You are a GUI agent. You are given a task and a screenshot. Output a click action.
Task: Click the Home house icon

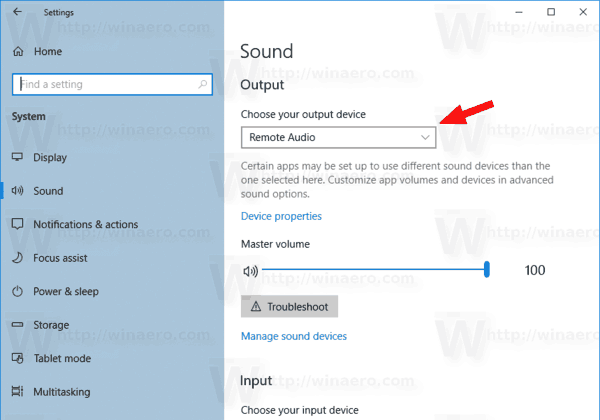(18, 51)
